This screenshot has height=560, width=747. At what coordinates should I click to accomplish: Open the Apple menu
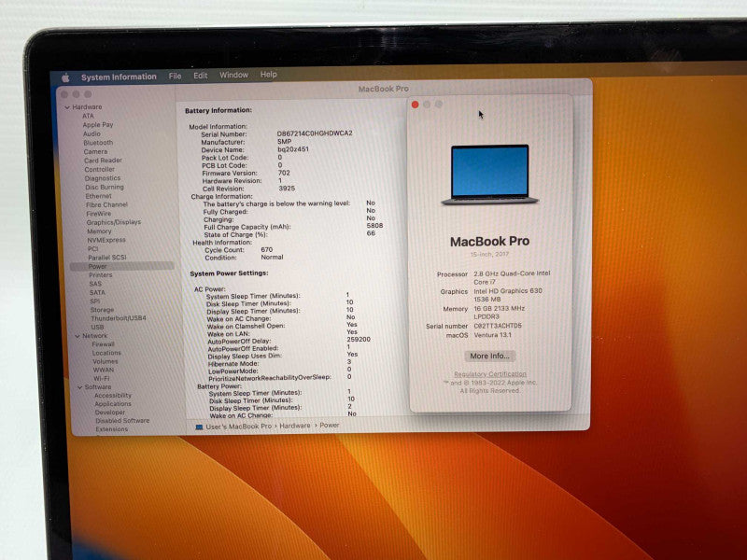(65, 77)
